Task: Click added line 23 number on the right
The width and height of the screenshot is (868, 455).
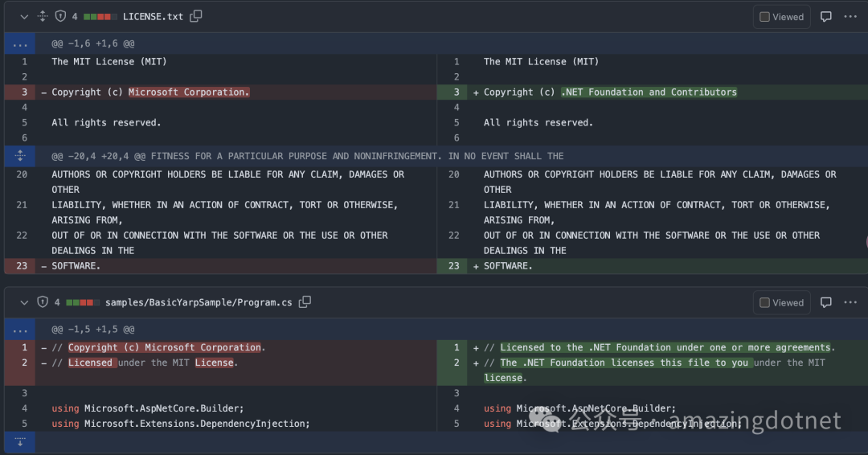Action: click(x=452, y=266)
